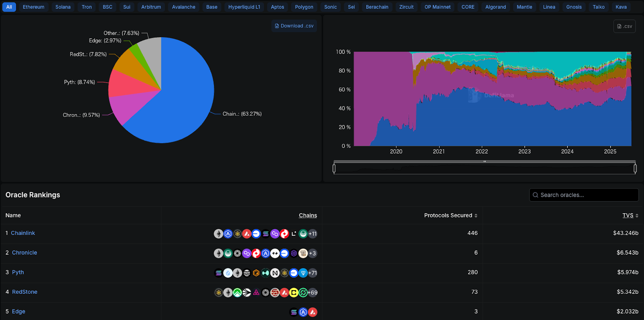Click Arbitrum icon in Chainlink row
The image size is (644, 320).
(228, 234)
